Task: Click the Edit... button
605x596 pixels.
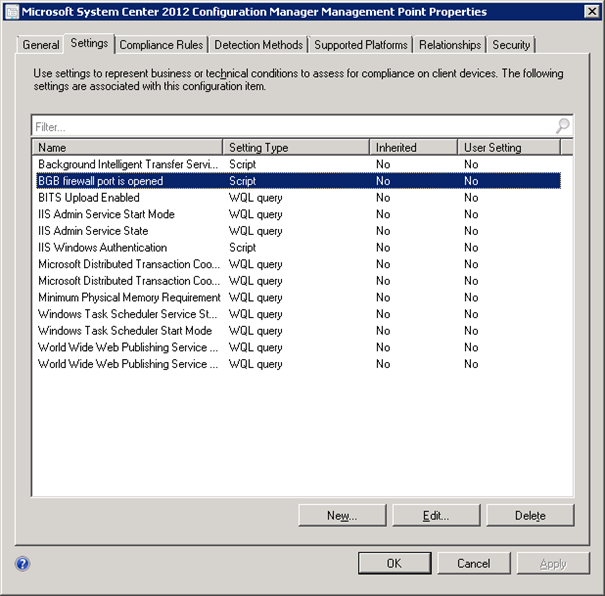Action: pos(436,515)
